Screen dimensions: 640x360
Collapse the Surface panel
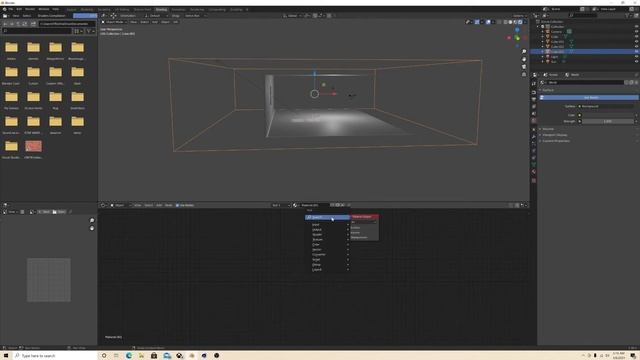click(547, 90)
